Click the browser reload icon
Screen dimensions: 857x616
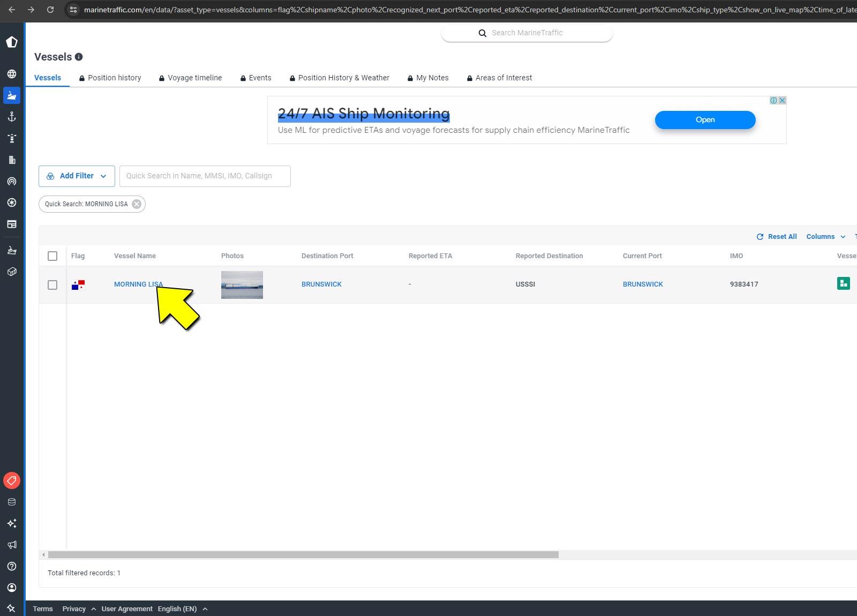point(50,10)
